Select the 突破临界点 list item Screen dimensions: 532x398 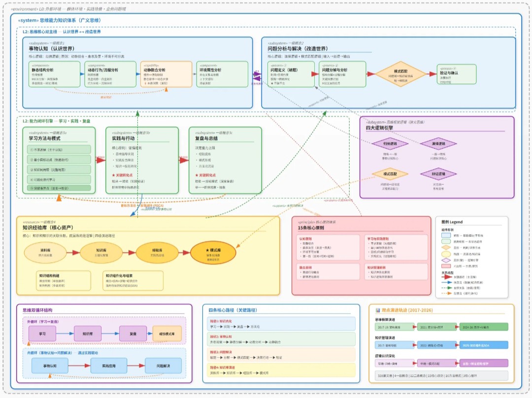coord(59,188)
